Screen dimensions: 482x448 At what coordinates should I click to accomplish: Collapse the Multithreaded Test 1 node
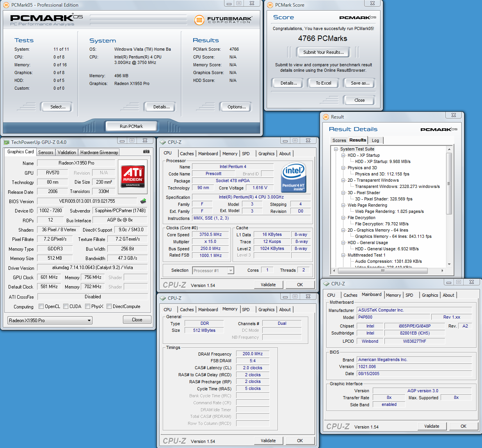click(343, 255)
